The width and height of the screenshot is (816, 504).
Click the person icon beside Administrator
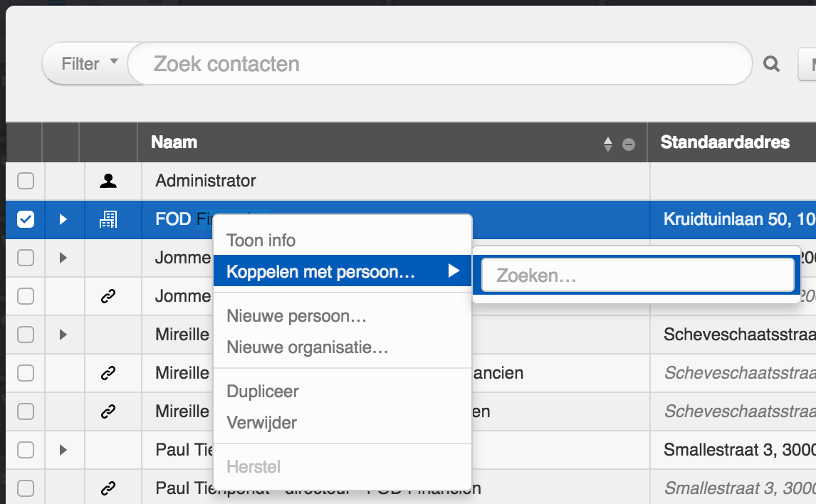108,181
